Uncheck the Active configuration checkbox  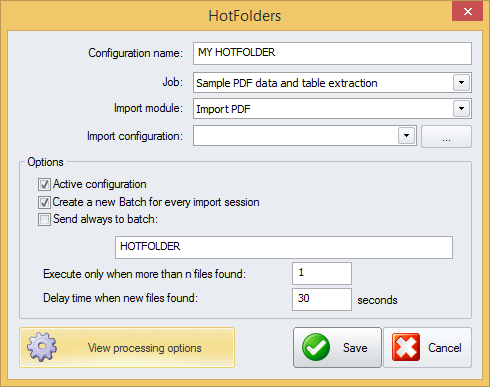(44, 184)
